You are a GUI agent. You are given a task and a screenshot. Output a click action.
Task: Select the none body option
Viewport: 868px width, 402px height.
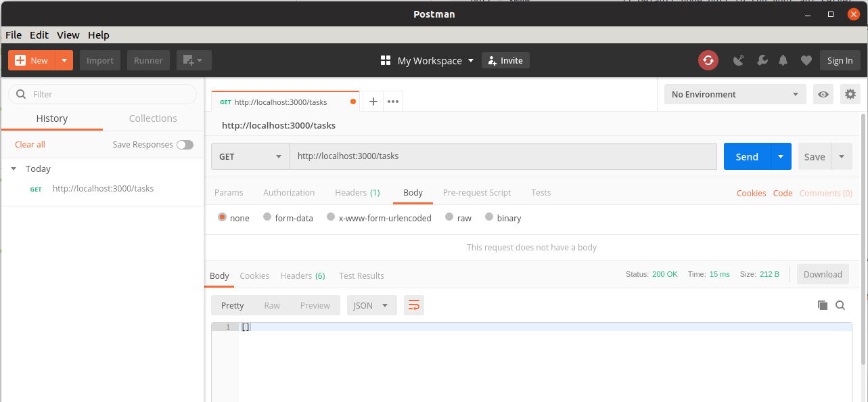point(222,217)
